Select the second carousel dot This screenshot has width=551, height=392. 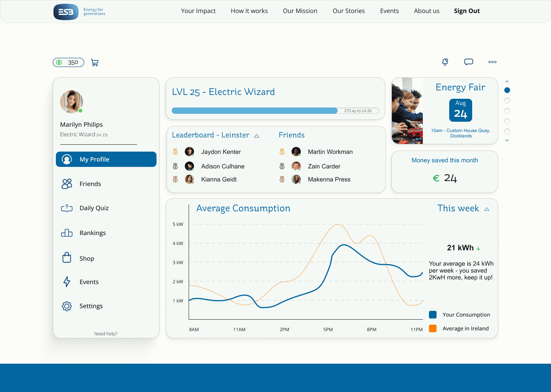tap(507, 101)
